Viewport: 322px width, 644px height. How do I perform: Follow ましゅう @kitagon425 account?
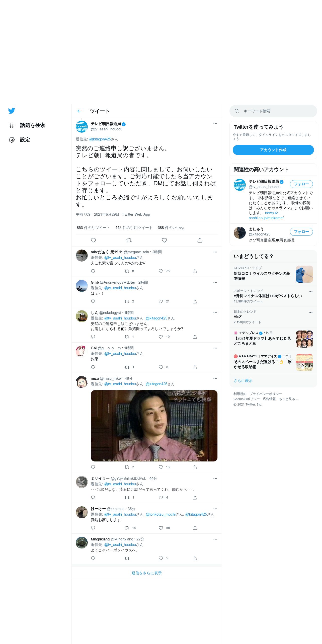click(301, 232)
